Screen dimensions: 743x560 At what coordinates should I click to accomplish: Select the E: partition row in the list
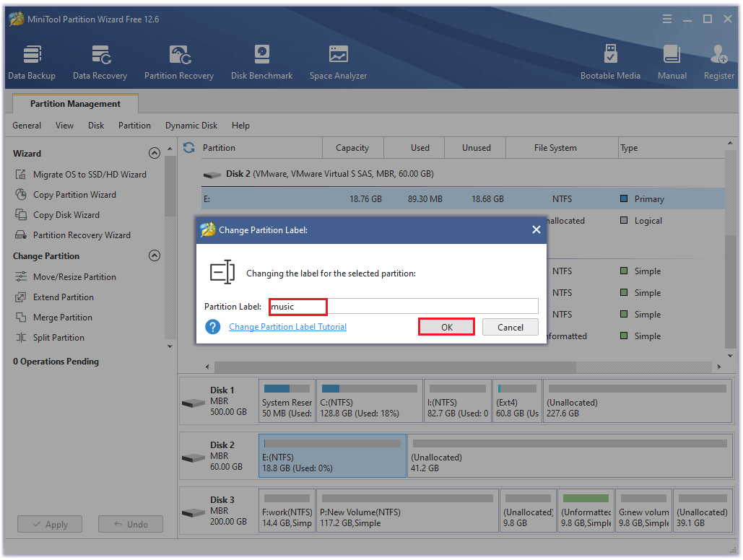(463, 199)
